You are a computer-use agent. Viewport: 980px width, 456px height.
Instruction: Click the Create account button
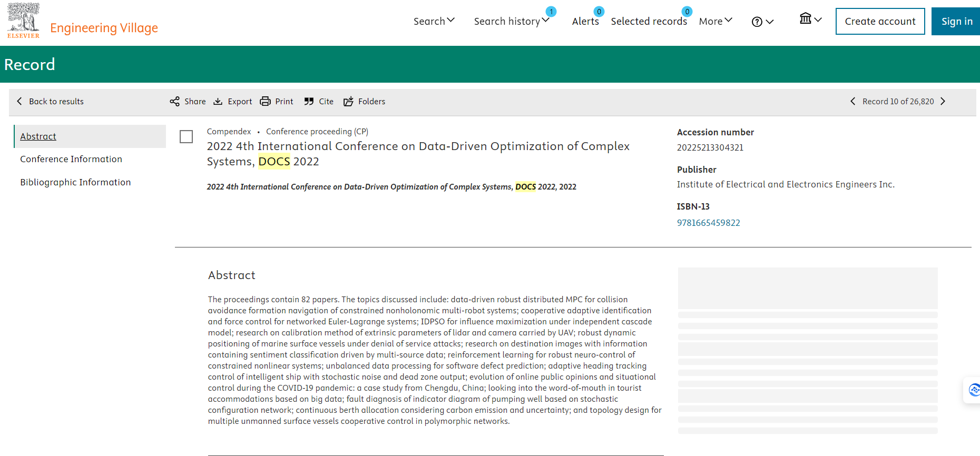click(880, 21)
